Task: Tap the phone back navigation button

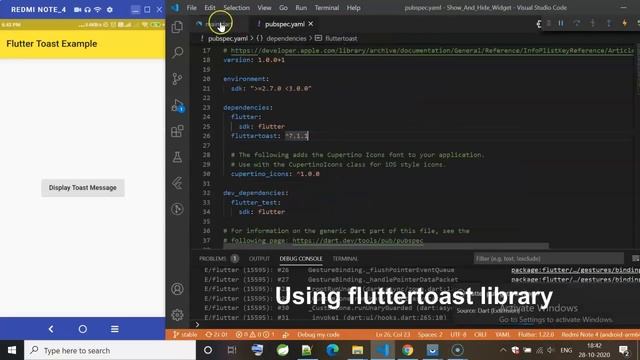Action: (51, 329)
